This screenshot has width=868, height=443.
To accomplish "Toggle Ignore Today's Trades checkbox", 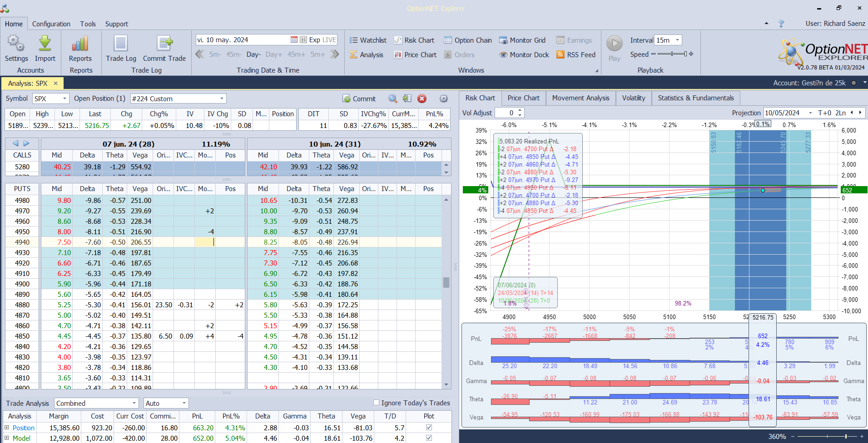I will [x=376, y=403].
